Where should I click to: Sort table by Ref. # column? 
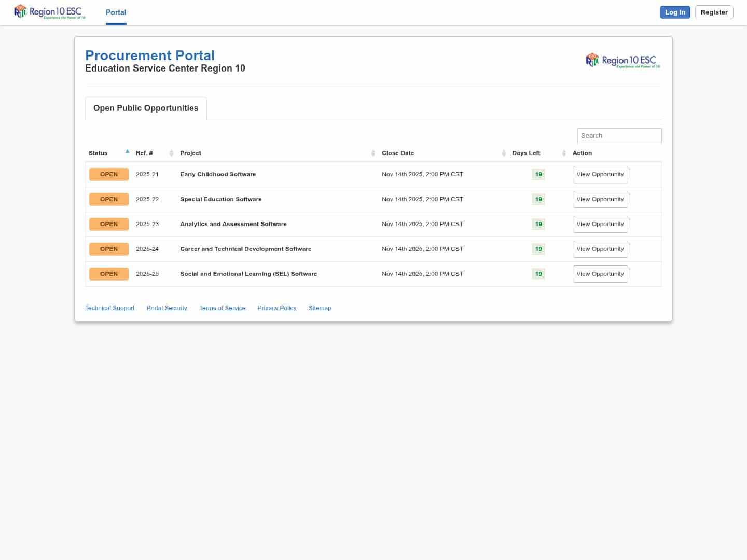[144, 153]
